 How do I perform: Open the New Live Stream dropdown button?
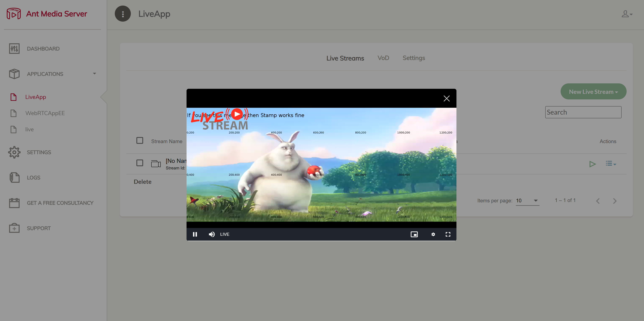pyautogui.click(x=594, y=91)
